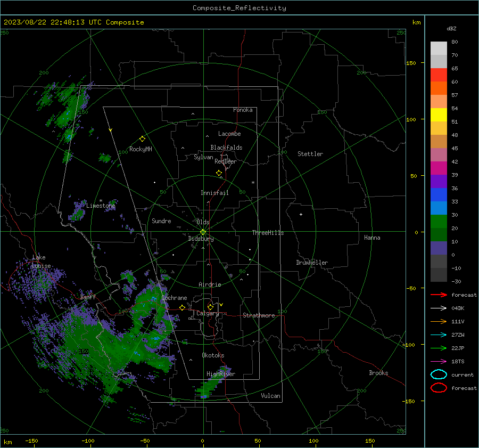This screenshot has height=448, width=479.
Task: Click the km unit label at bottom-left
Action: point(8,442)
